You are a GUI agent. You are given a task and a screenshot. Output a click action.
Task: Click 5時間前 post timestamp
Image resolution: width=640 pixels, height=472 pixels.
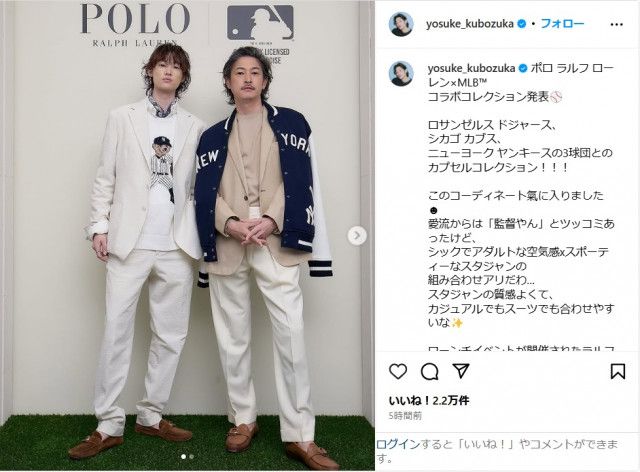pos(405,416)
